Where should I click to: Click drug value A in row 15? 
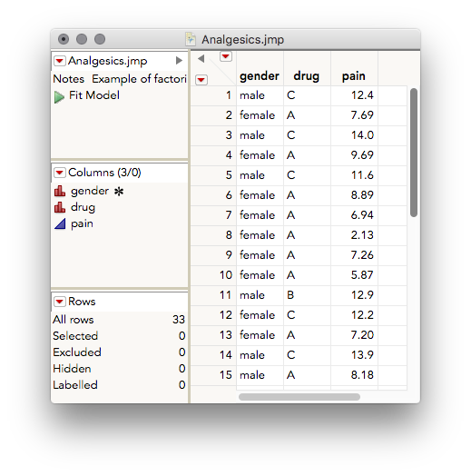coord(290,375)
